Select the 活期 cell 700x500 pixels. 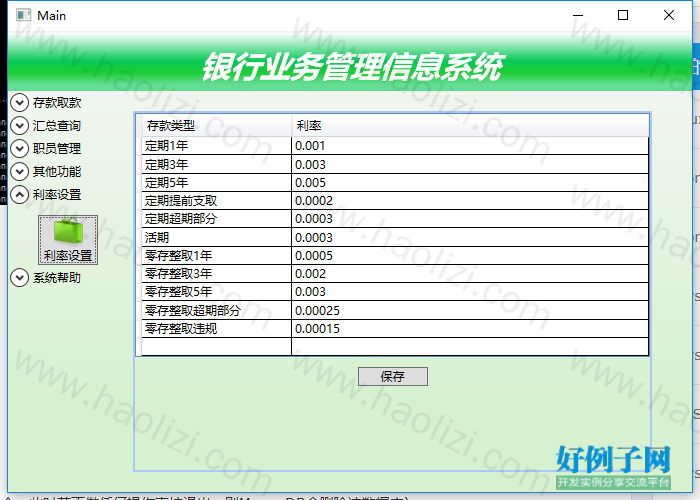(217, 238)
